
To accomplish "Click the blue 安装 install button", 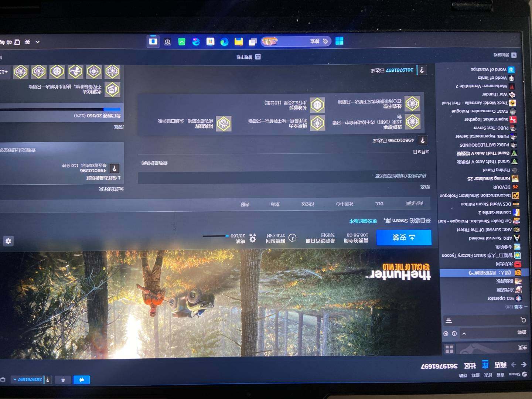I will (404, 238).
